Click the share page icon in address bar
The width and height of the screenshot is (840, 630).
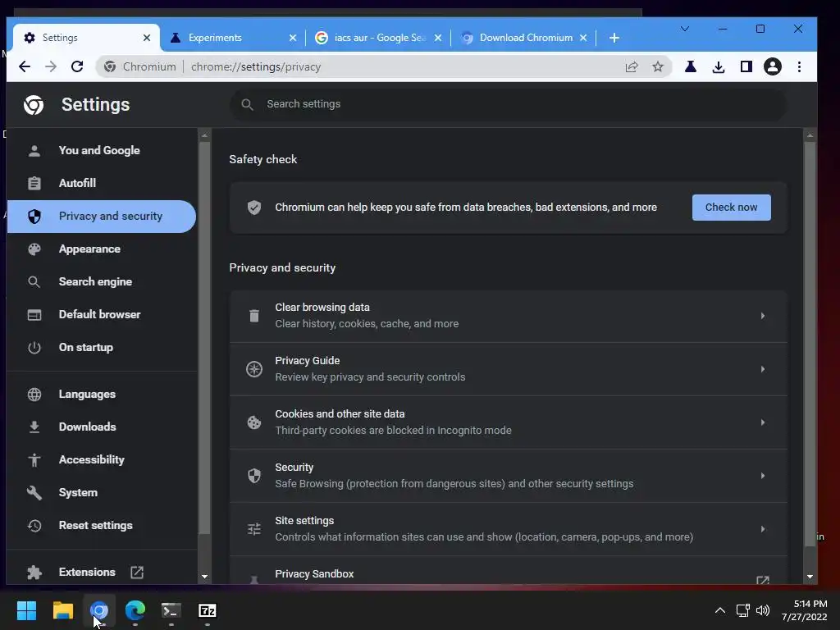click(x=632, y=66)
